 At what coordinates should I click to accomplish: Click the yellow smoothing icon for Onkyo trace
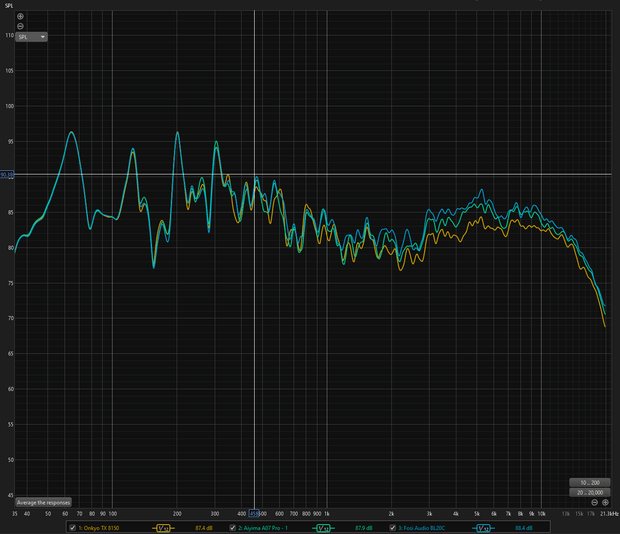click(163, 528)
